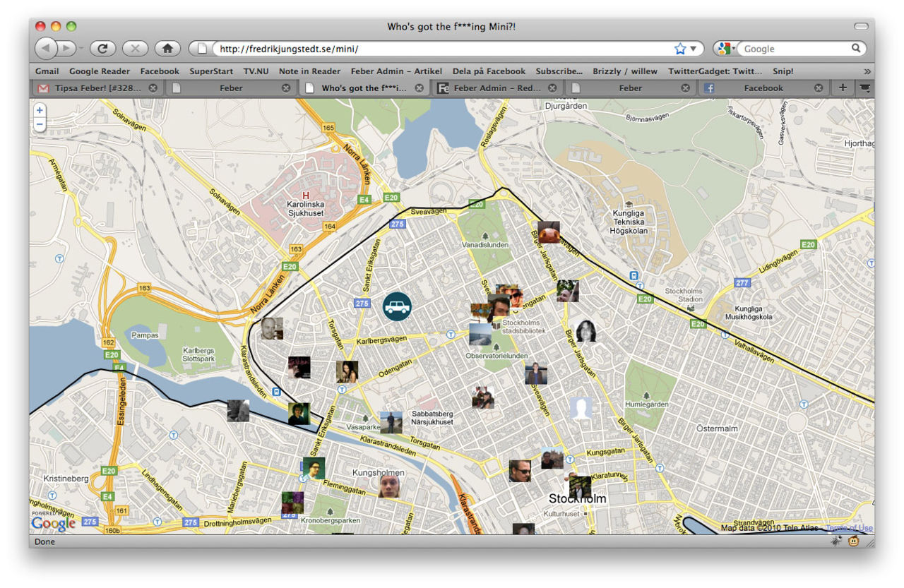Switch to the Facebook tab

[x=763, y=88]
